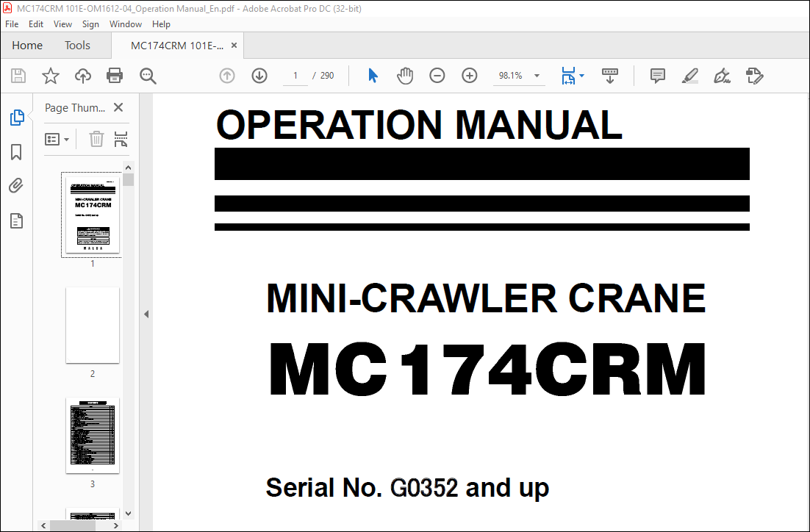Image resolution: width=810 pixels, height=532 pixels.
Task: Click the upload to cloud icon
Action: pyautogui.click(x=82, y=76)
